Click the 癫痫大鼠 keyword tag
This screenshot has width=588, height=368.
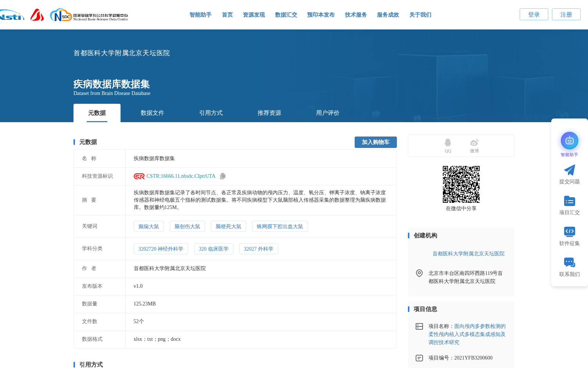pyautogui.click(x=149, y=226)
